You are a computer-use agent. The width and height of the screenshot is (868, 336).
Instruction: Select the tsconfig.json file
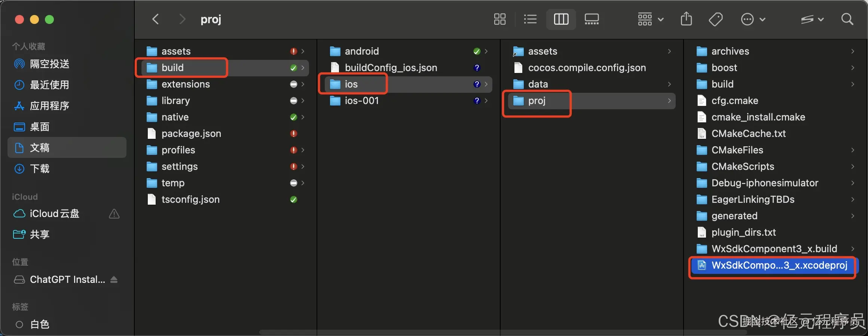[x=224, y=199]
